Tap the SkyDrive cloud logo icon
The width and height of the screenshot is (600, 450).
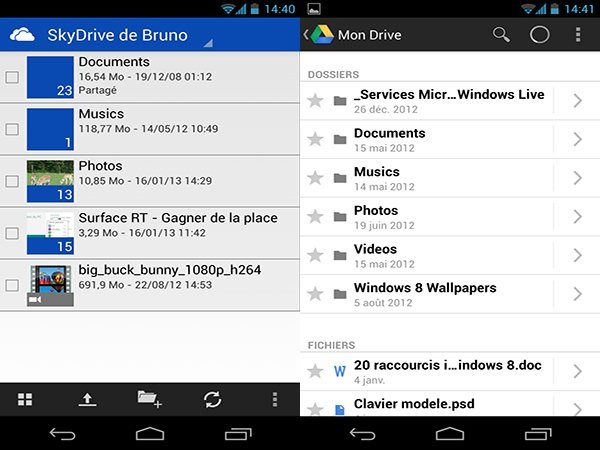[x=22, y=35]
